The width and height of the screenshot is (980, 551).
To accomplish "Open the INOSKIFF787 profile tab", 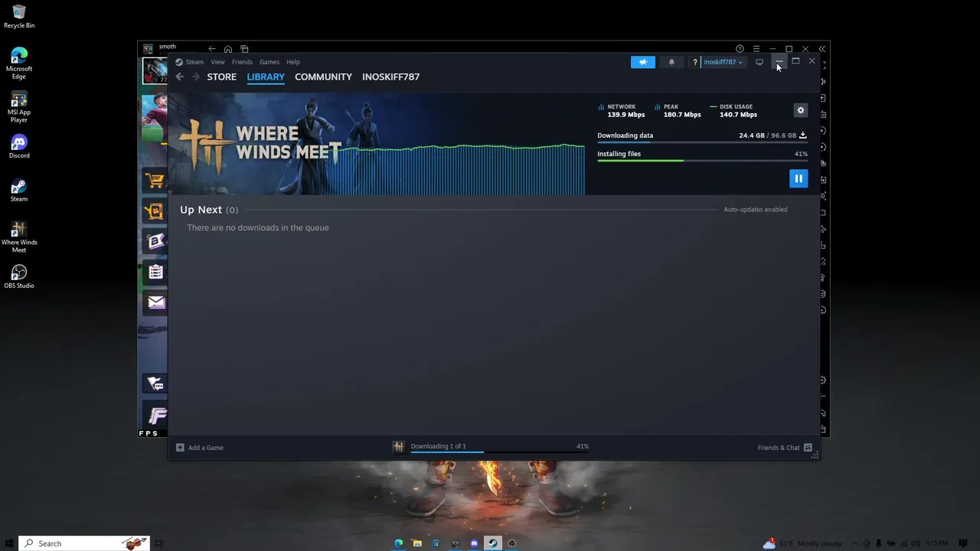I will click(390, 77).
